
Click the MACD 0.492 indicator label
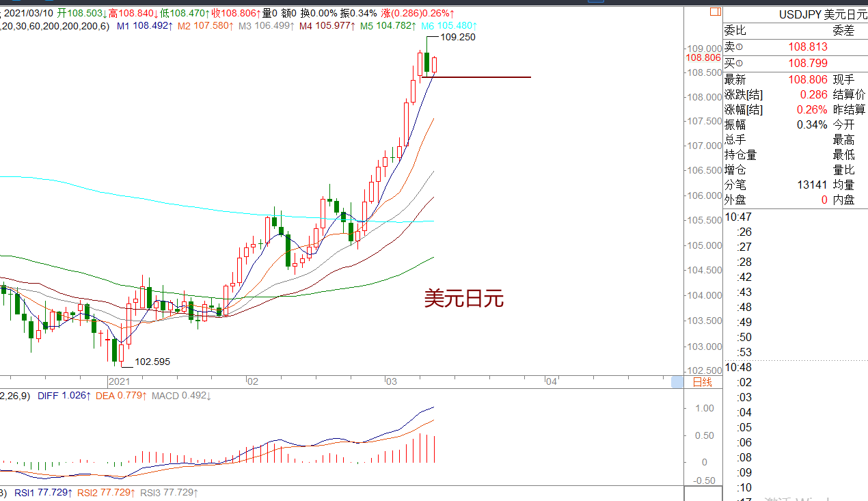click(x=181, y=396)
